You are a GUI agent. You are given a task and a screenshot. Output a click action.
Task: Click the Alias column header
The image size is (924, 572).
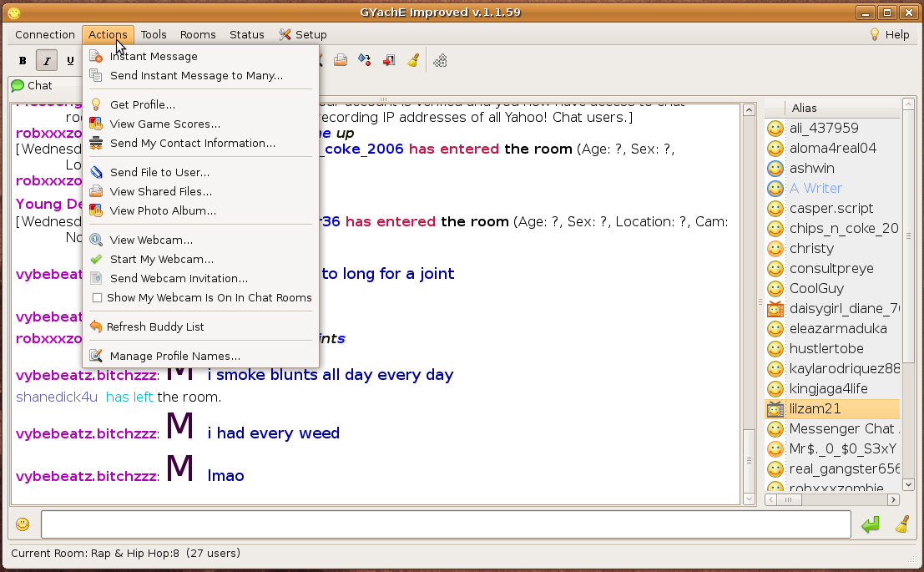click(835, 109)
